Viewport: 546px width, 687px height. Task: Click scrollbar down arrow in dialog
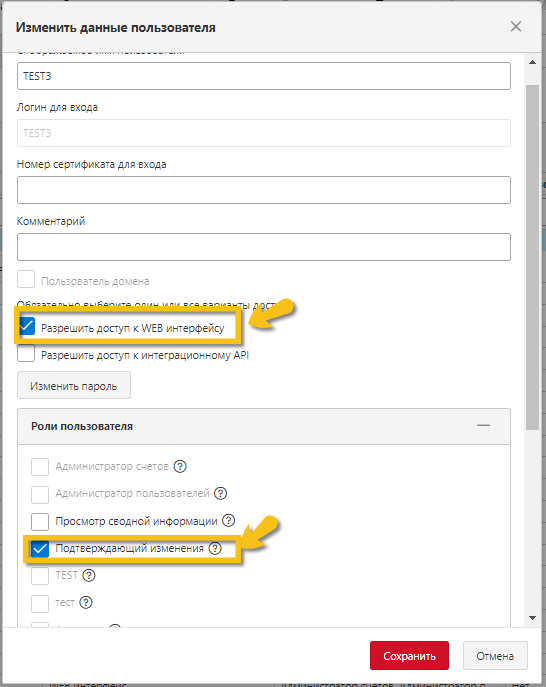[x=532, y=618]
